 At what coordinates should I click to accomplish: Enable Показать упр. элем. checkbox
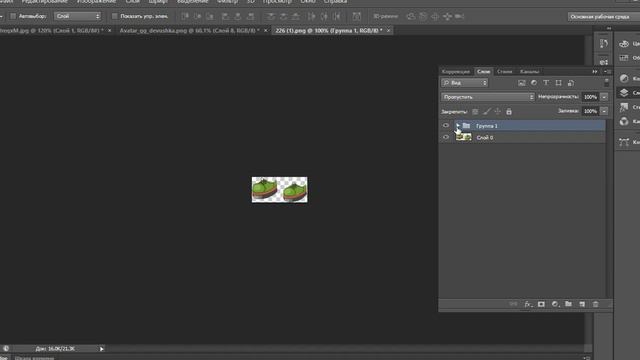point(115,16)
